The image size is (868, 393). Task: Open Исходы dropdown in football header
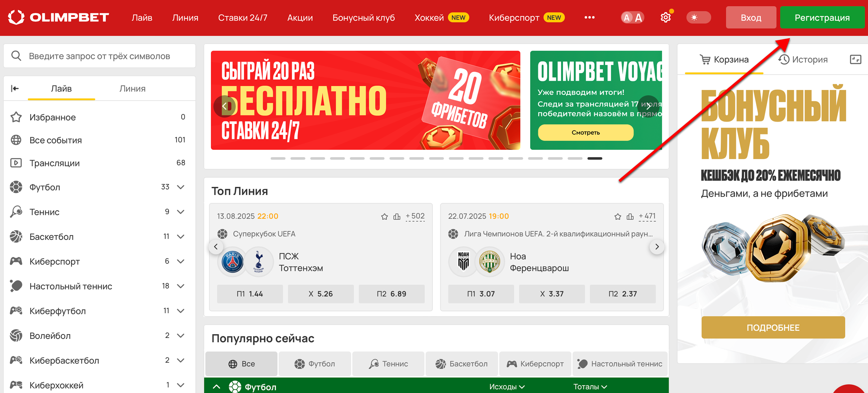tap(507, 387)
